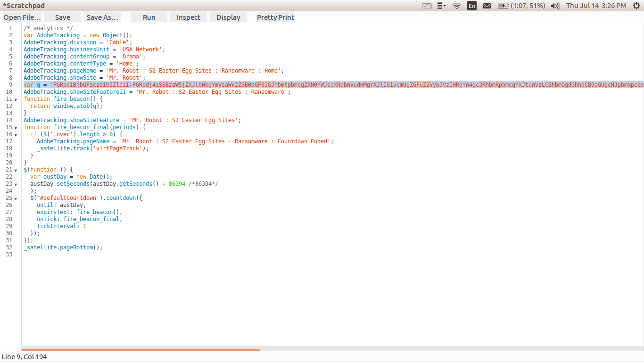This screenshot has height=362, width=644.
Task: Open the indicator menu list icon
Action: 441,6
